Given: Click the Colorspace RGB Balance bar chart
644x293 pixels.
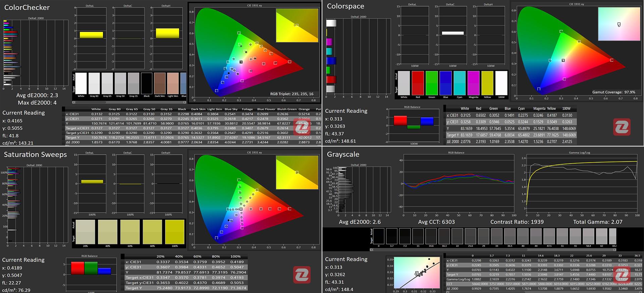Looking at the screenshot, I should pyautogui.click(x=414, y=125).
